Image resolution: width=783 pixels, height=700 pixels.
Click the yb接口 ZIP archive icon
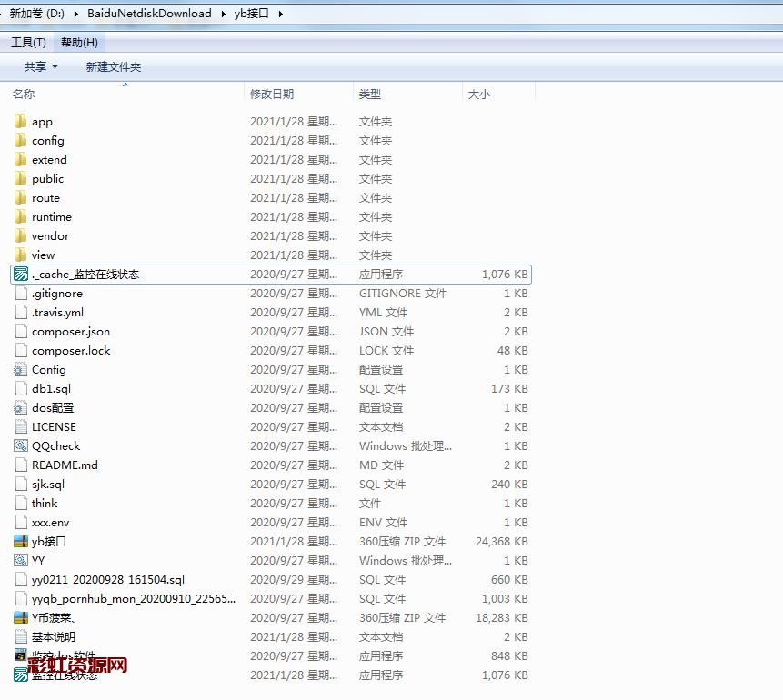tap(21, 541)
